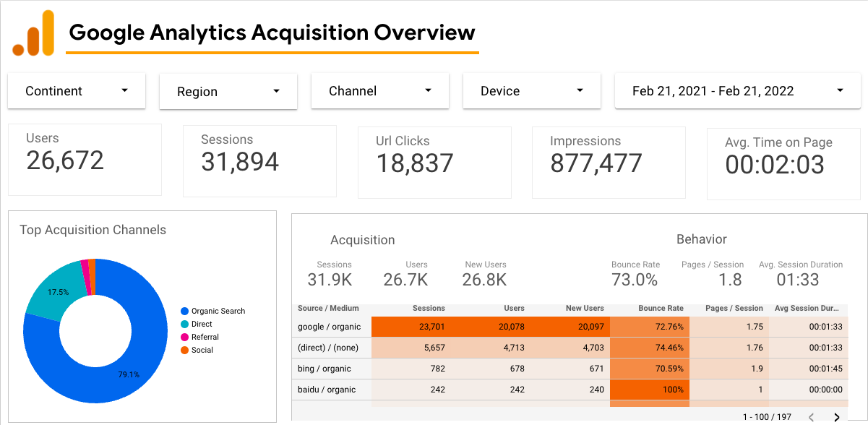Click the Avg. Session Duration 01:33 value
Viewport: 868px width, 425px height.
point(798,280)
